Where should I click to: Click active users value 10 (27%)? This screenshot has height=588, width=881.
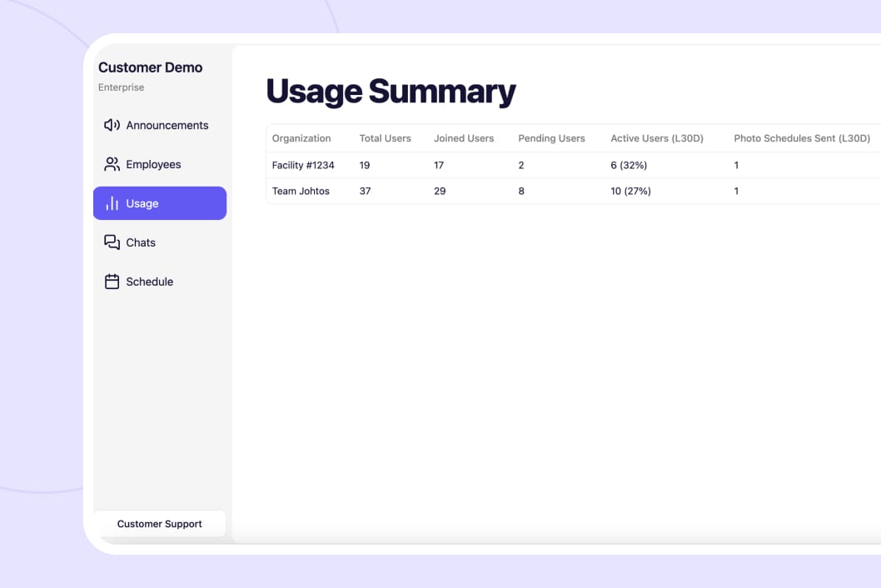pos(630,191)
